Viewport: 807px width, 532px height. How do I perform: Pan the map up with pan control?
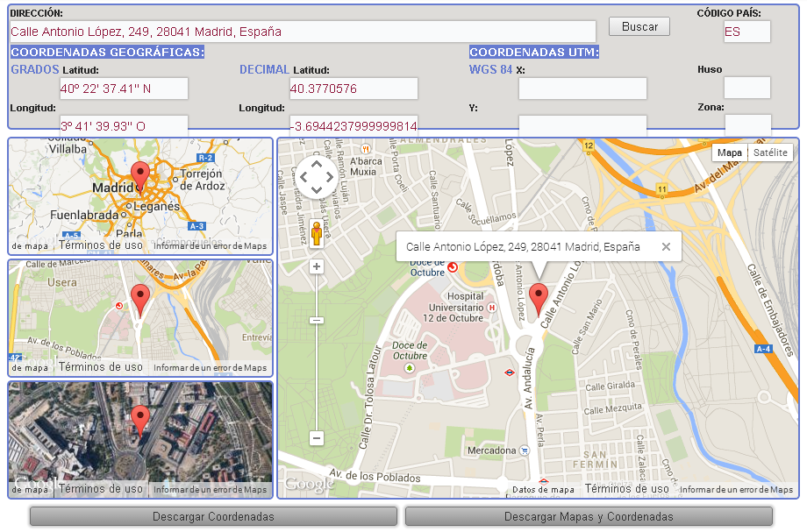pos(317,164)
